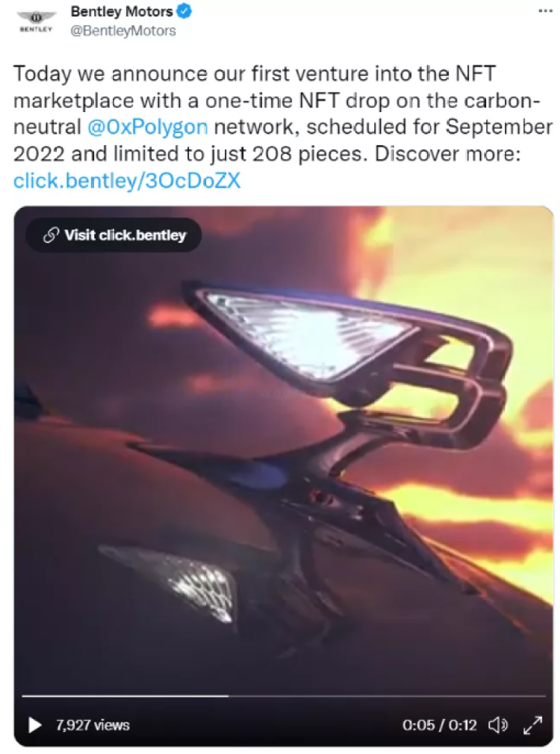Mute the video using the speaker icon
Screen dimensions: 560x754
498,725
